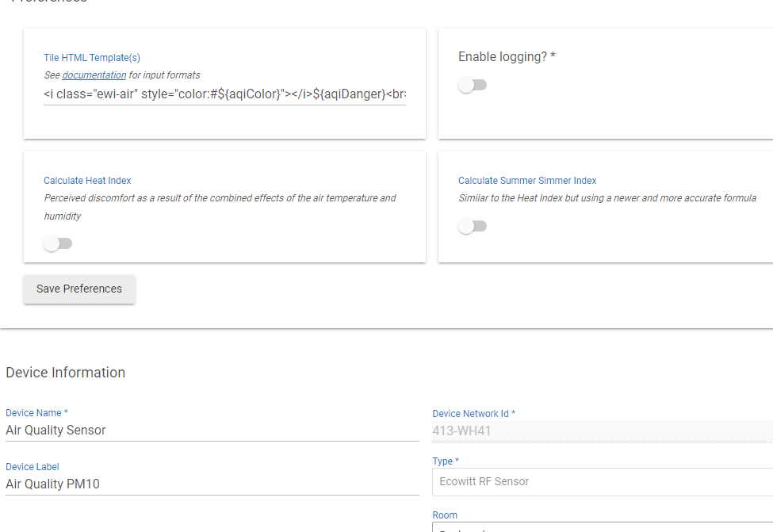
Task: Click the Device Network Id field 413-WH41
Action: (602, 431)
